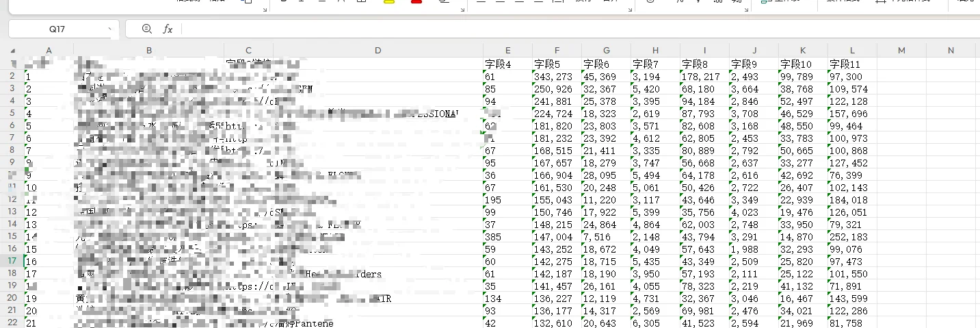The width and height of the screenshot is (980, 328).
Task: Select column G header
Action: coord(606,51)
